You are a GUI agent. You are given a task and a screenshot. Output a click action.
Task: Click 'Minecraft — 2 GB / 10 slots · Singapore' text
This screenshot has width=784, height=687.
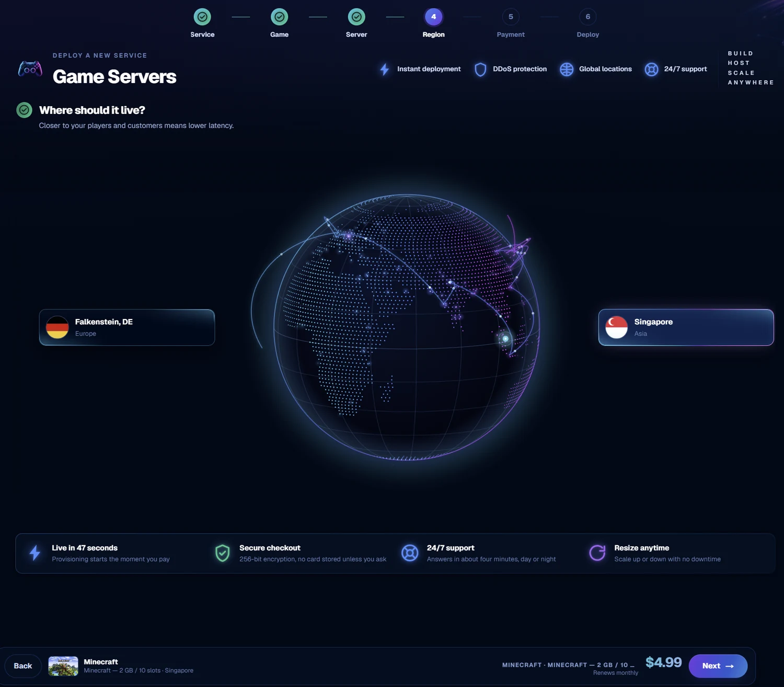pyautogui.click(x=139, y=671)
